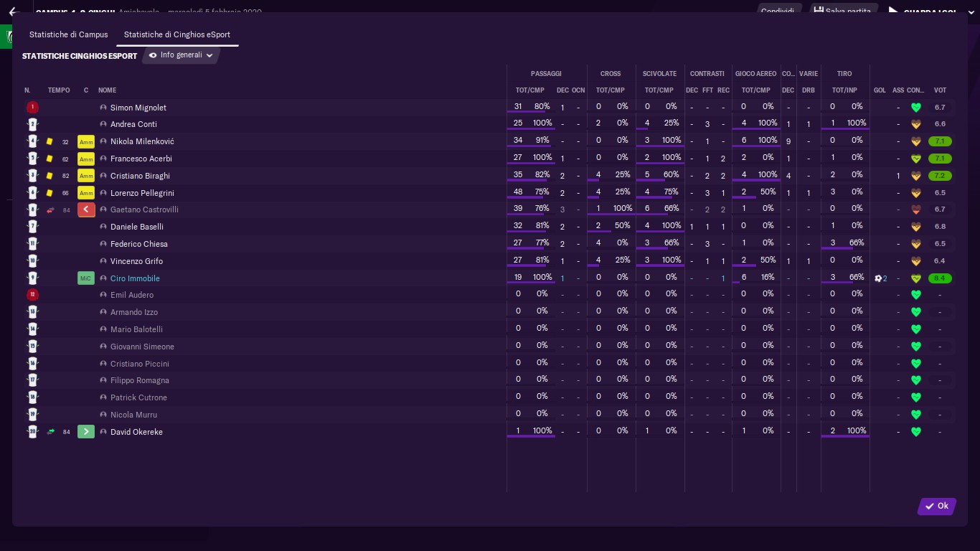
Task: Click Ciro Immobile's condition heart icon
Action: pos(915,278)
